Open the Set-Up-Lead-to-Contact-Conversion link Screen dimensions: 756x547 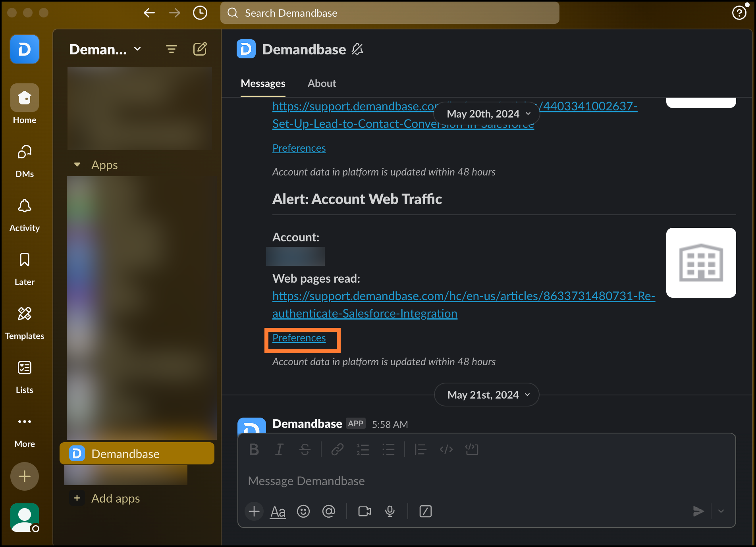pyautogui.click(x=403, y=124)
